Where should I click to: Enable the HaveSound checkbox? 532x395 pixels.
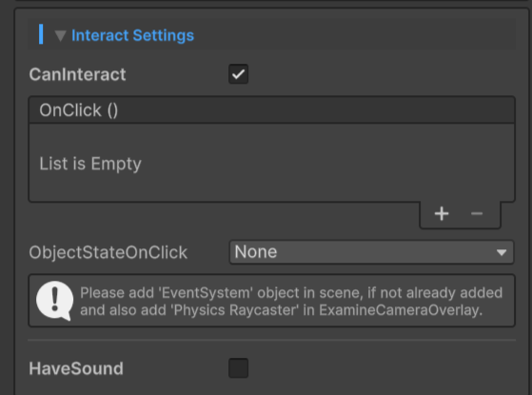click(x=239, y=367)
